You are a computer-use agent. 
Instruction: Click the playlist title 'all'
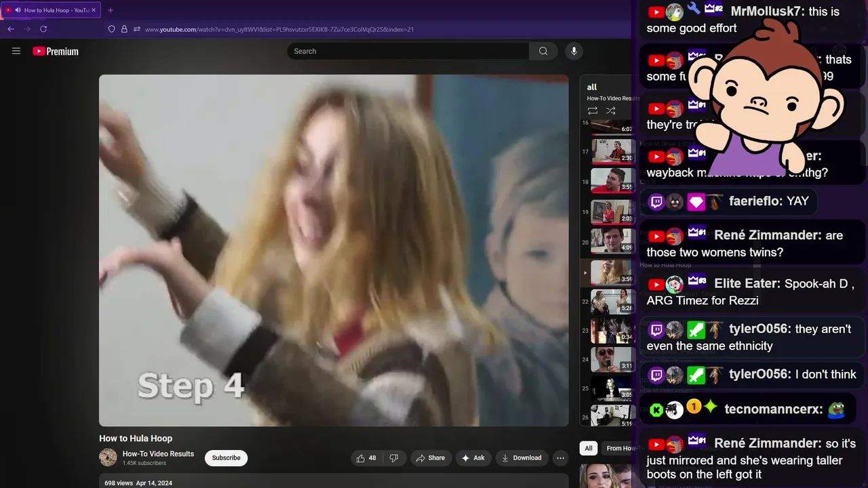(x=592, y=87)
